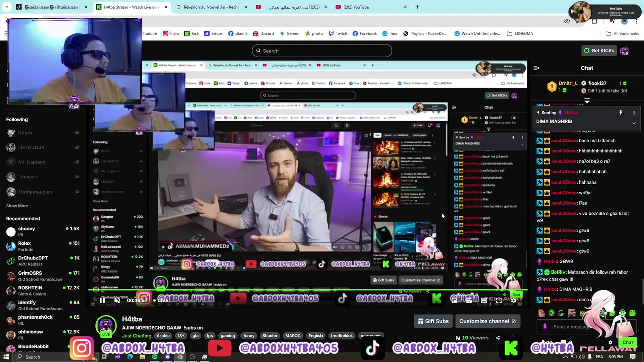644x362 pixels.
Task: Open the Ihox bookmark
Action: point(389,34)
